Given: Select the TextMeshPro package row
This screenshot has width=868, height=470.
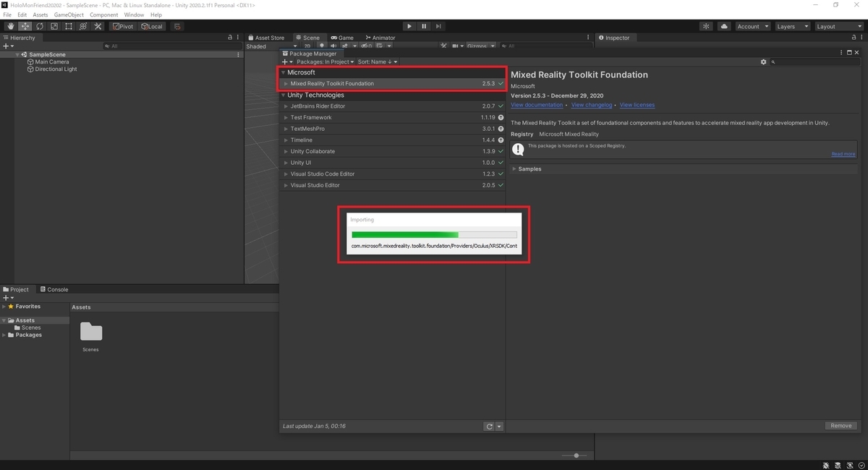Looking at the screenshot, I should 393,129.
